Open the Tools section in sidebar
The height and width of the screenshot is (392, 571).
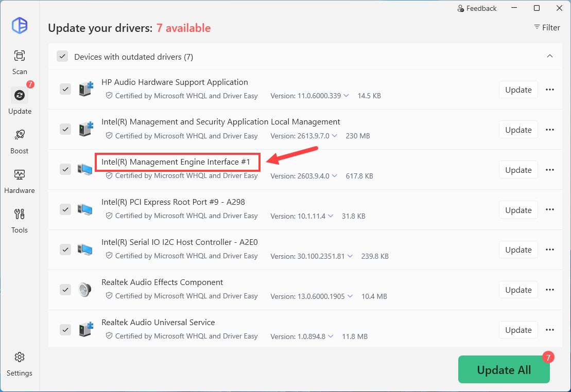(x=19, y=221)
